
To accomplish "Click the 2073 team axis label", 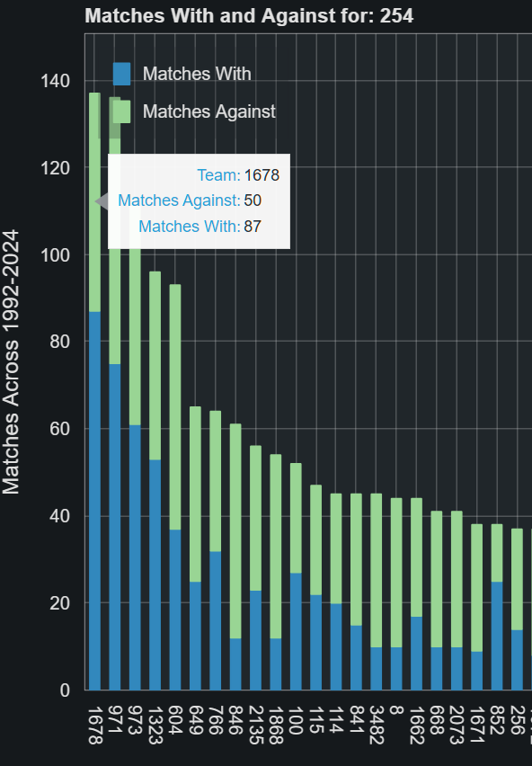I will click(457, 725).
